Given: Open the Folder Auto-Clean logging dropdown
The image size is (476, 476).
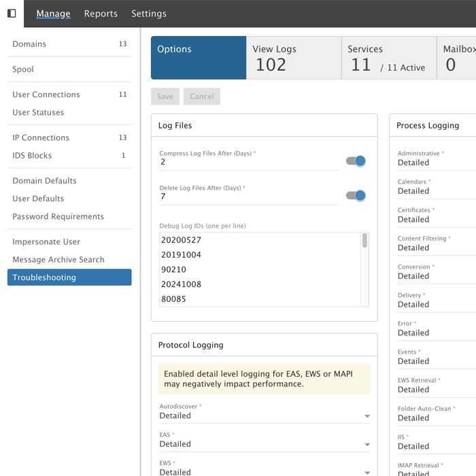Looking at the screenshot, I should (437, 418).
